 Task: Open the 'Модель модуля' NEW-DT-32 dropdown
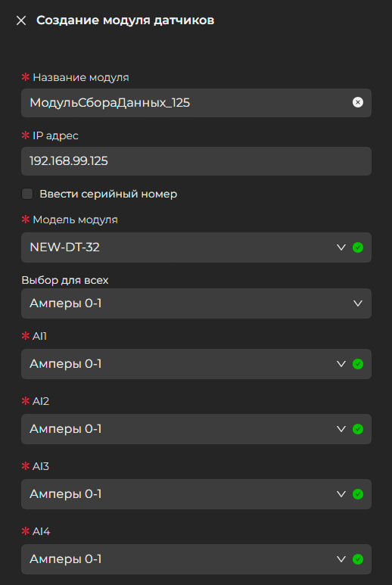pyautogui.click(x=196, y=247)
